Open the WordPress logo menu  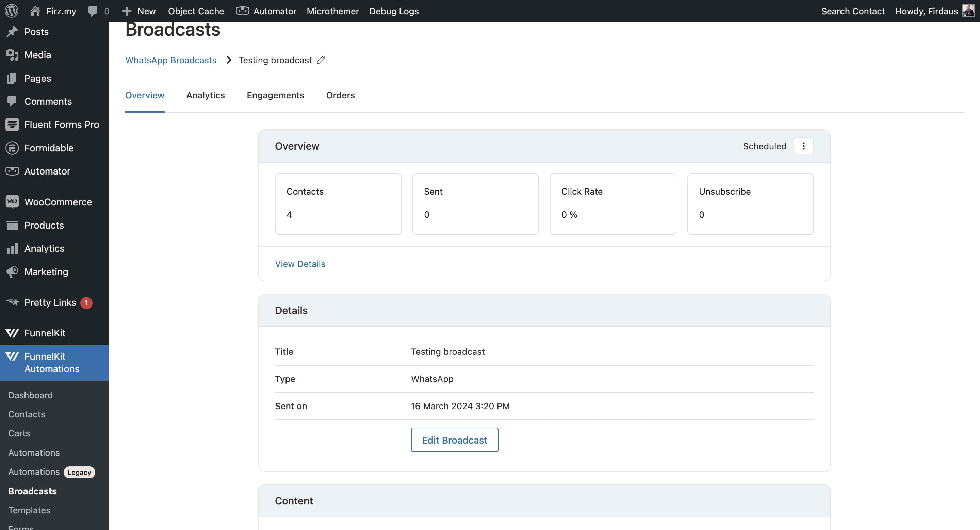click(x=12, y=11)
